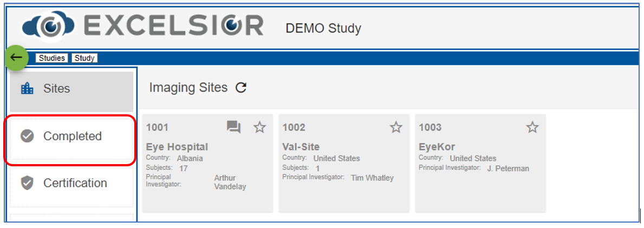Click the Completed checkmark icon
This screenshot has width=644, height=228.
click(27, 136)
